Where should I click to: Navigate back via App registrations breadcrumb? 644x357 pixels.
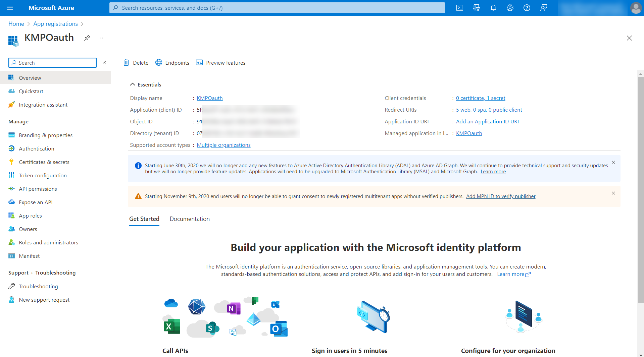click(x=55, y=23)
